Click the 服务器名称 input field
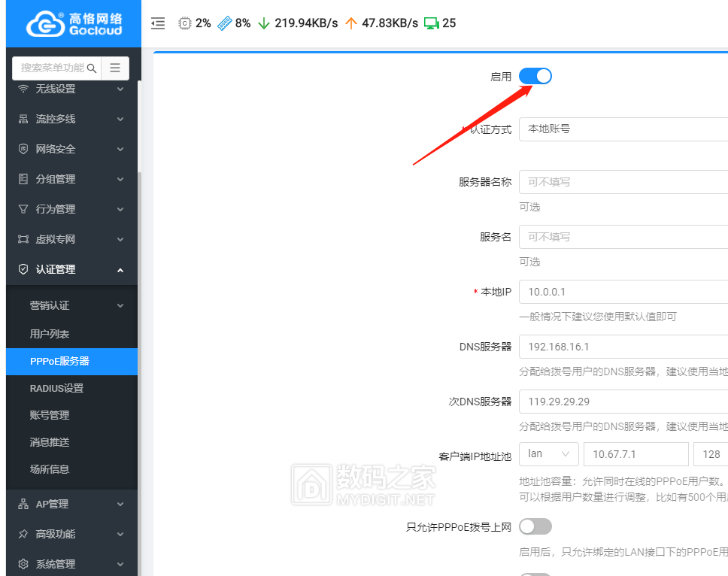 coord(623,182)
